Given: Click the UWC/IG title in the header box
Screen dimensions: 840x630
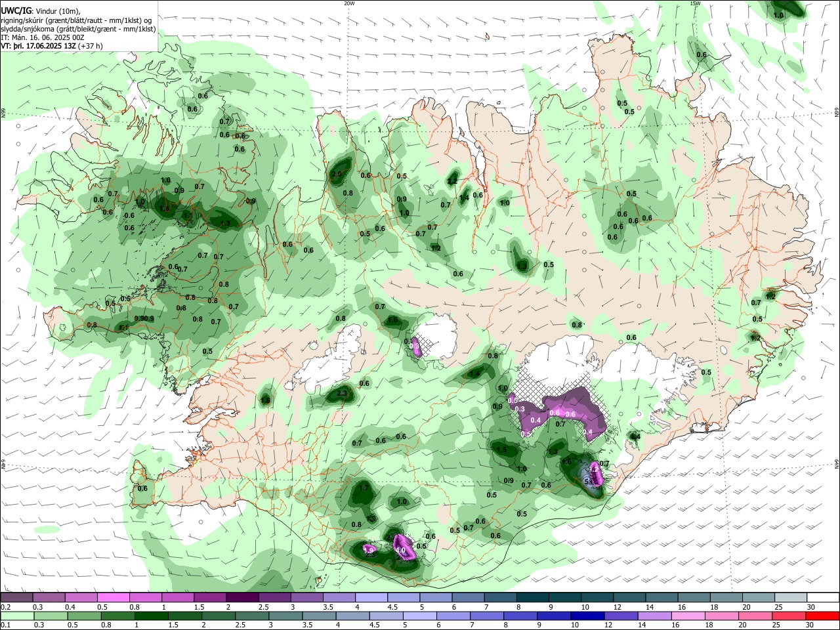Looking at the screenshot, I should [15, 10].
